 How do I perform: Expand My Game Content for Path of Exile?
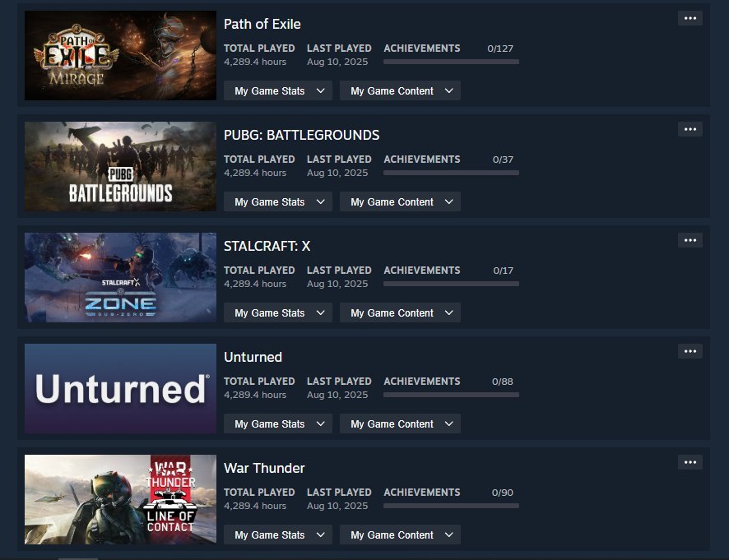point(401,90)
